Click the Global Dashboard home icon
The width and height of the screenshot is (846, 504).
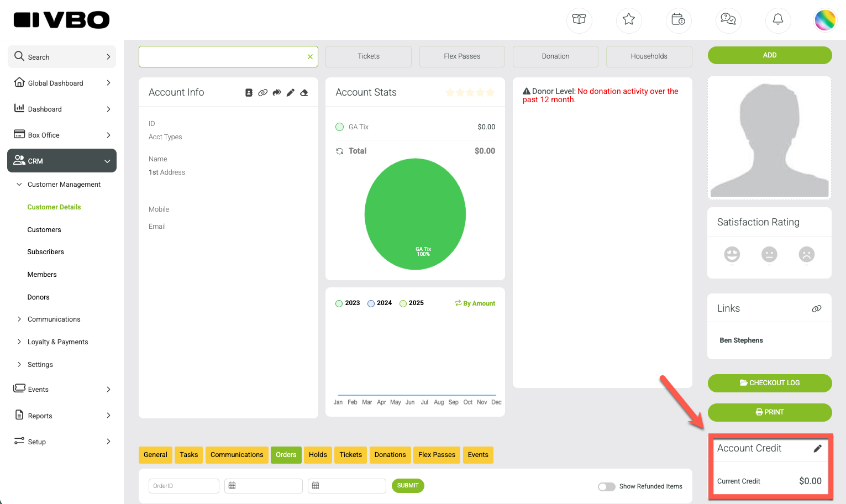[19, 82]
